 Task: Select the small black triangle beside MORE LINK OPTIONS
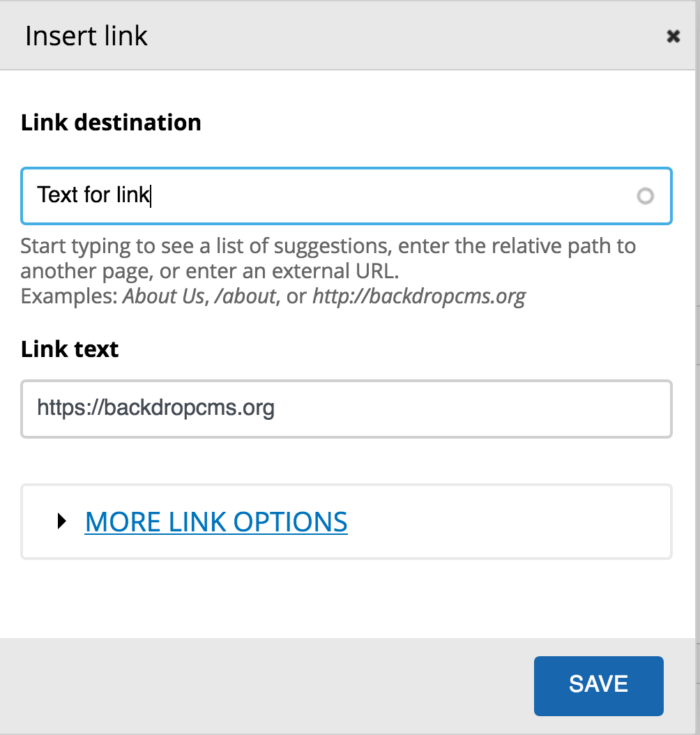(x=62, y=521)
